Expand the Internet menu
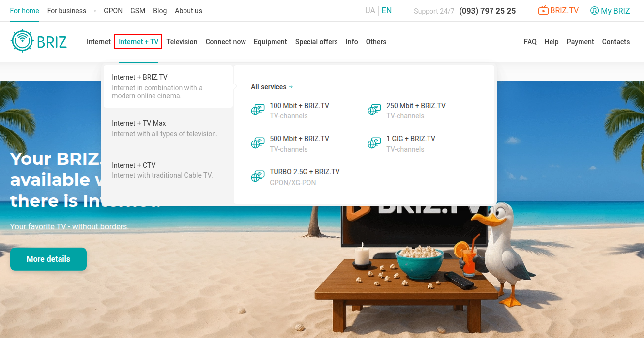644x338 pixels. click(x=98, y=42)
